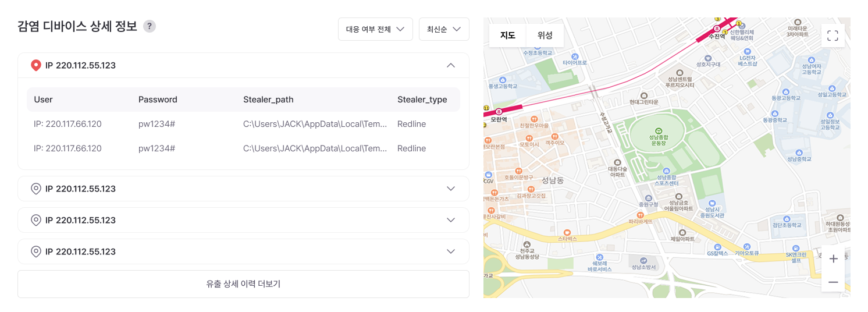
Task: Zoom out on the map
Action: coord(833,282)
